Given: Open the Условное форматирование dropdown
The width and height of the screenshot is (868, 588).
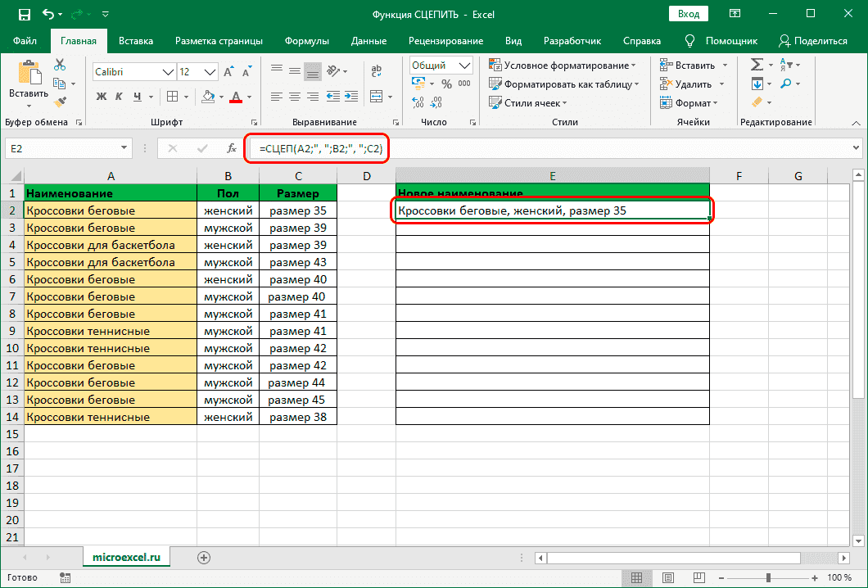Looking at the screenshot, I should coord(562,66).
